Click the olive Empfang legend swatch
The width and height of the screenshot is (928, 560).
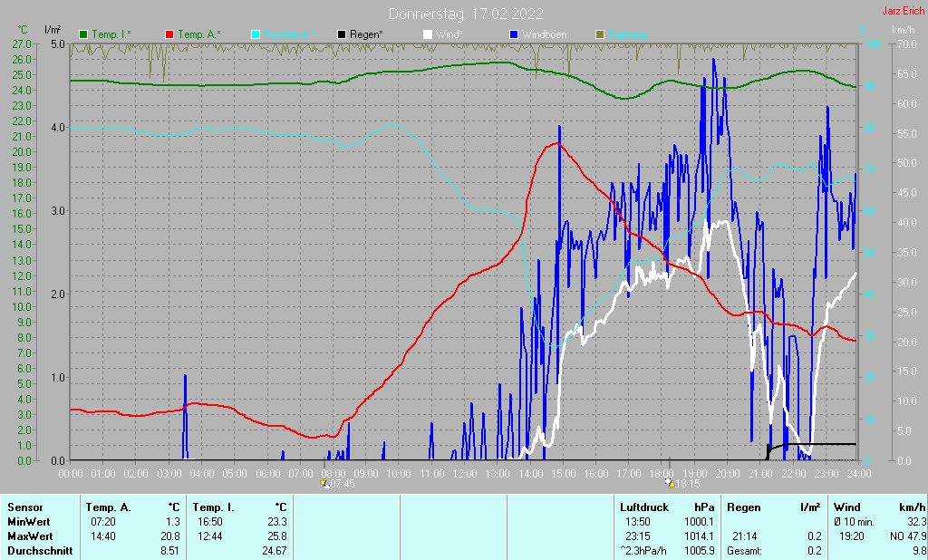(x=600, y=35)
